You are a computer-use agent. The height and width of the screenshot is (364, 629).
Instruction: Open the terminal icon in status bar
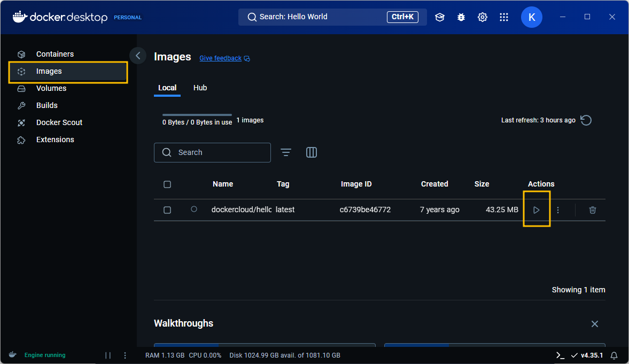pyautogui.click(x=560, y=355)
